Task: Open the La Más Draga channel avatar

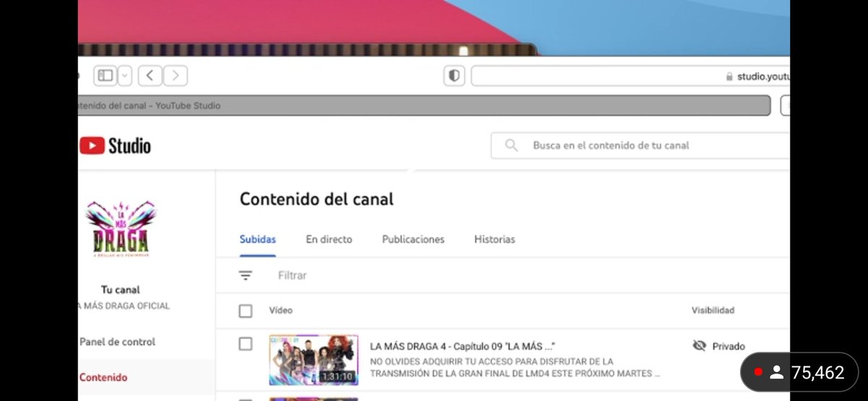Action: tap(120, 230)
